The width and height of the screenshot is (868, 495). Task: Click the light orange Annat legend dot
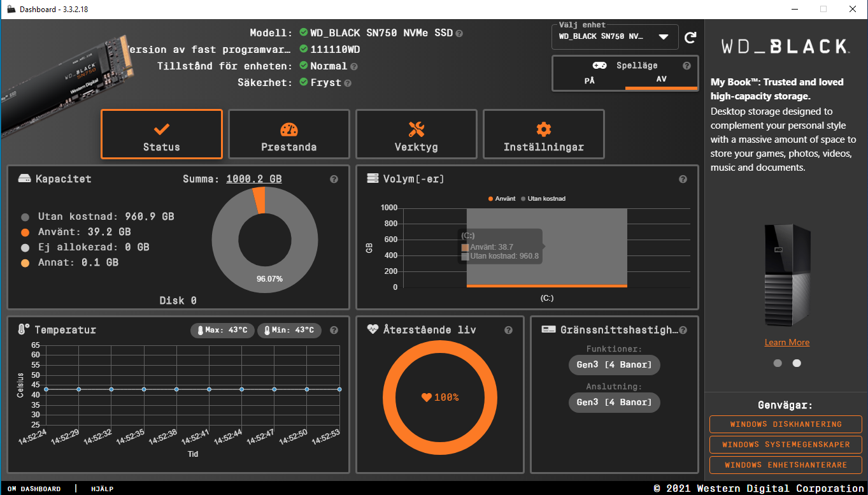(25, 263)
